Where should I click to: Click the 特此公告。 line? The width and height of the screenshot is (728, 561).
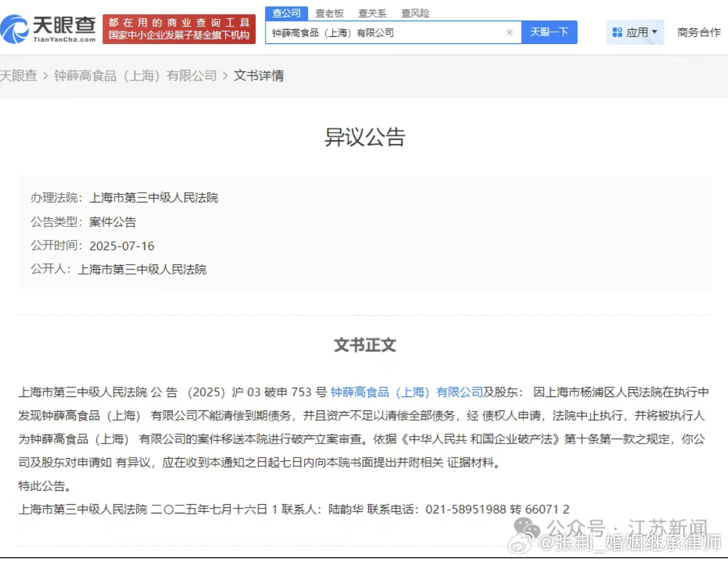coord(45,486)
